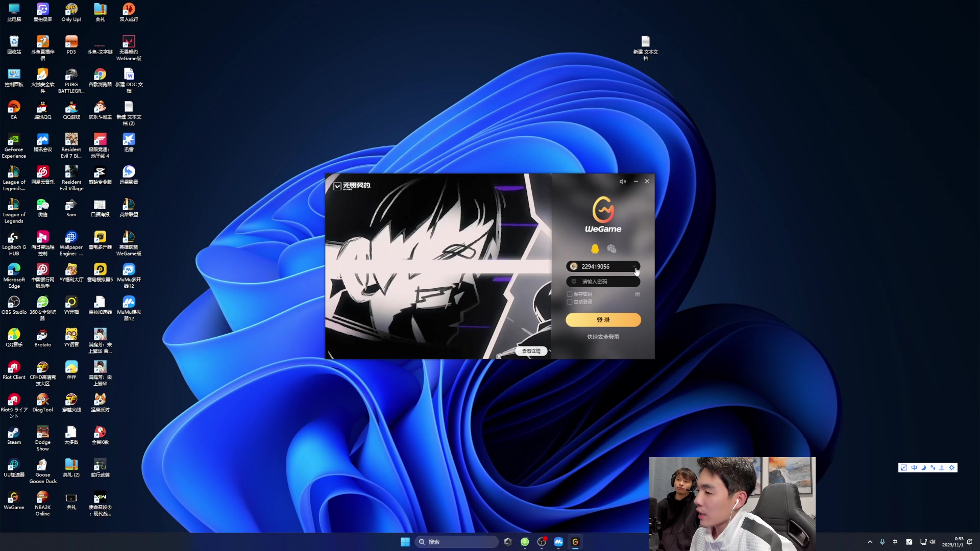Open the QR code login icon
The image size is (980, 551).
(x=638, y=294)
